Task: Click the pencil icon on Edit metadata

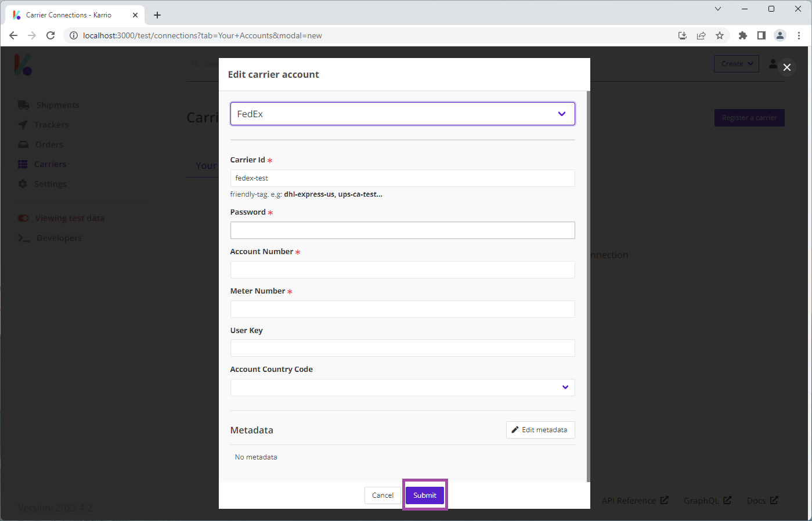Action: [515, 430]
